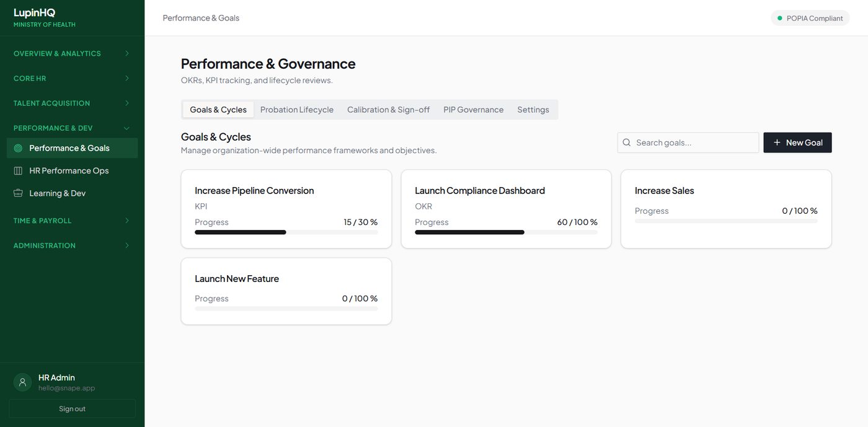Click the search magnifier icon in goals search
This screenshot has width=868, height=427.
click(x=627, y=143)
